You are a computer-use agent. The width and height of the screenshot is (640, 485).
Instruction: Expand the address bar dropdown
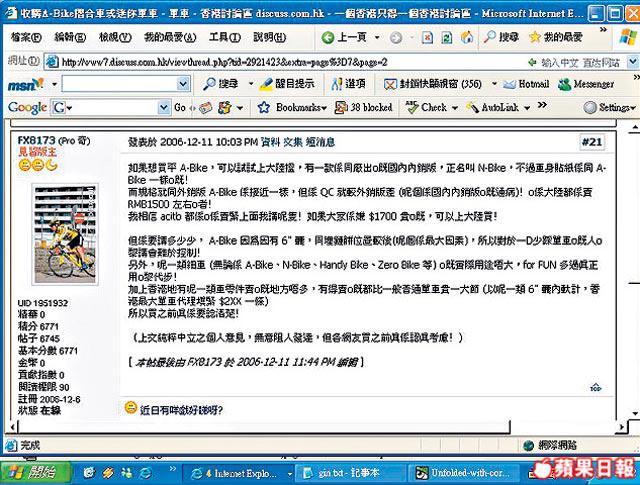tap(633, 62)
